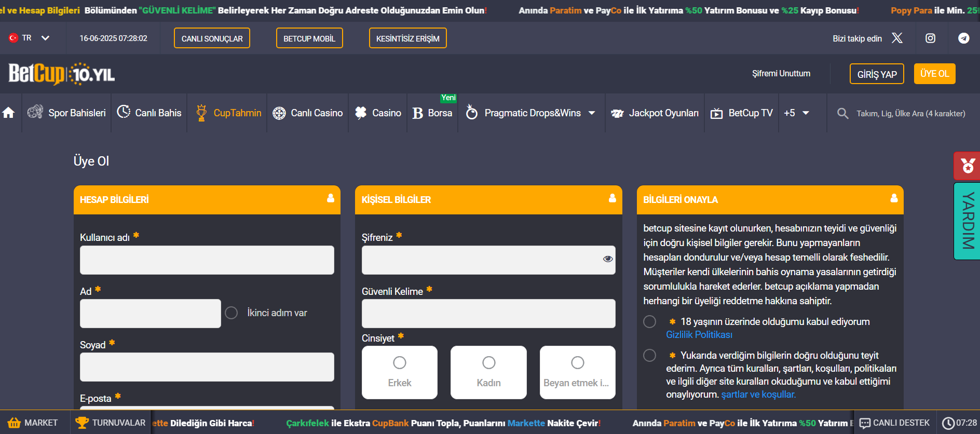980x434 pixels.
Task: Select Kadın gender option
Action: (x=488, y=372)
